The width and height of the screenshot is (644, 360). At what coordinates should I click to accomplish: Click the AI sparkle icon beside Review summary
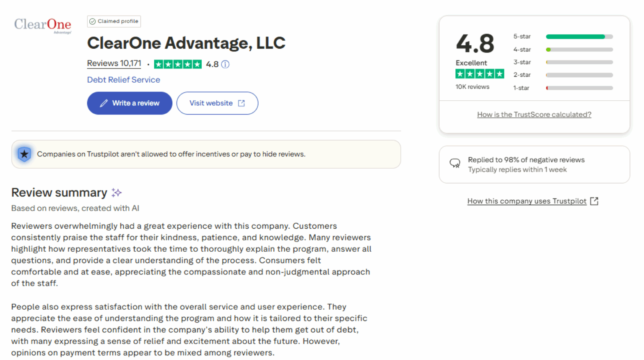117,192
